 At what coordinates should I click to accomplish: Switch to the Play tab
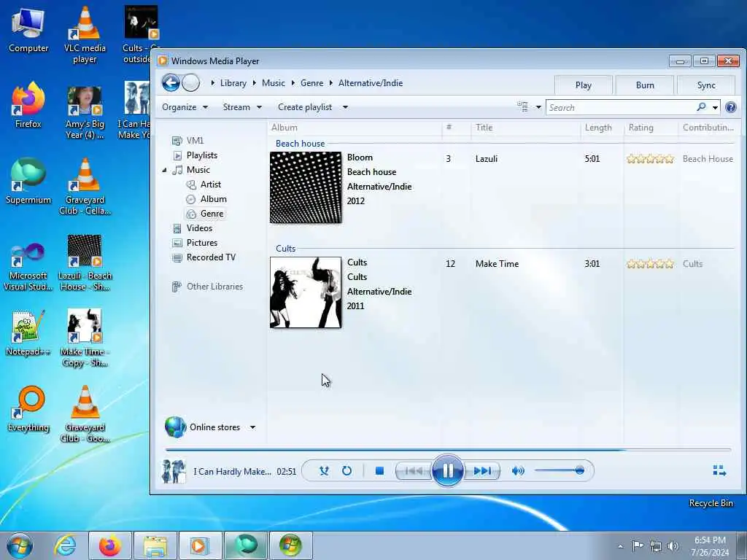(x=583, y=85)
